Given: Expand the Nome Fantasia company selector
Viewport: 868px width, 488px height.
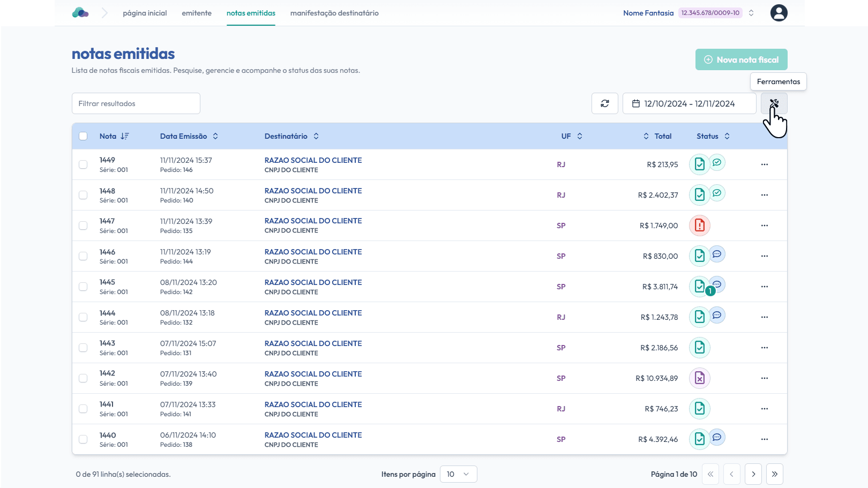Looking at the screenshot, I should coord(751,13).
